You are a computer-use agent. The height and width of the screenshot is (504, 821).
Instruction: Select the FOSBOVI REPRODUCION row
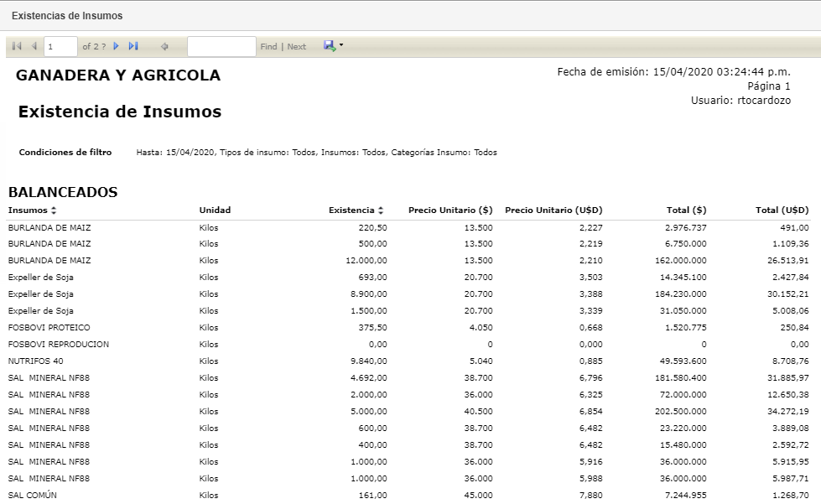[x=408, y=344]
